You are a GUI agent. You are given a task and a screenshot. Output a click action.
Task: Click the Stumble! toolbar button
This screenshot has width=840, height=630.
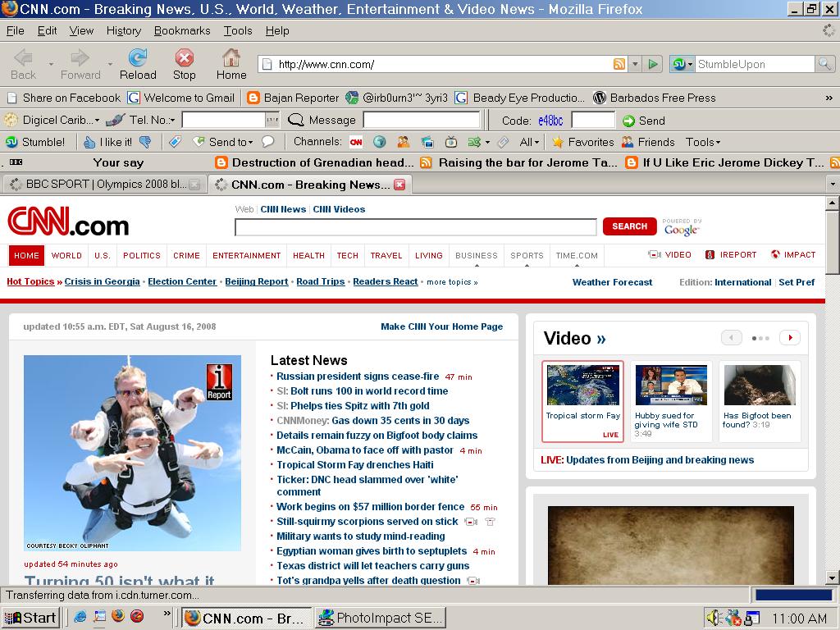[x=34, y=142]
